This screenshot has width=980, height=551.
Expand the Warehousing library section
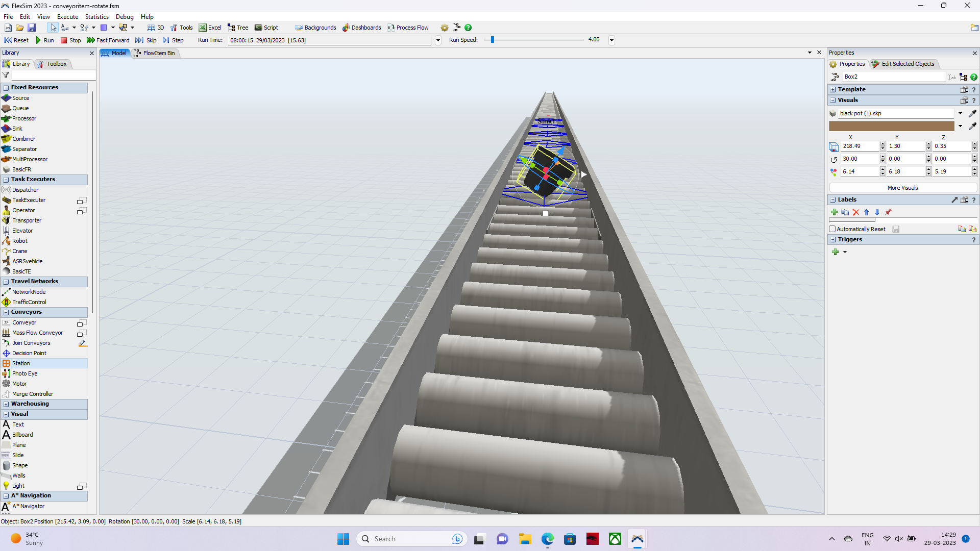[6, 404]
